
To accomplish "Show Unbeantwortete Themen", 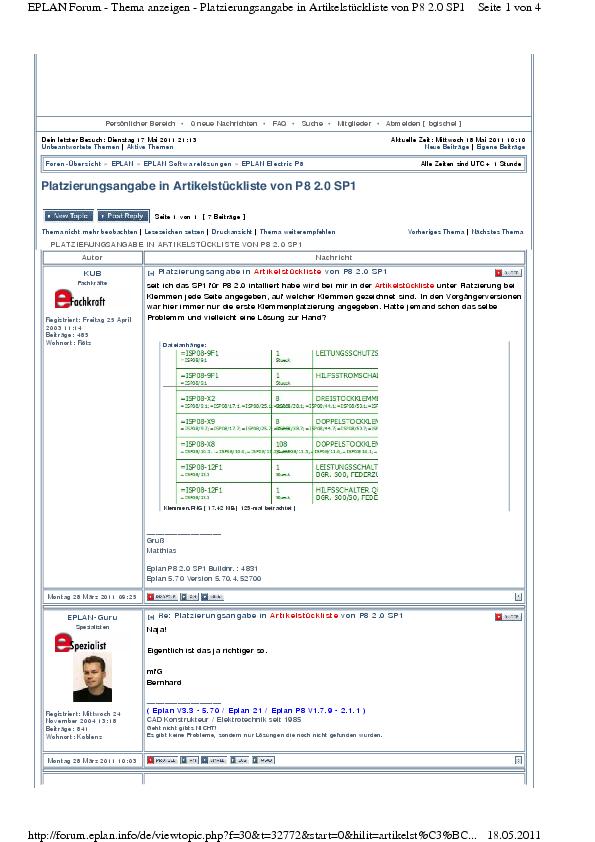I will (80, 147).
